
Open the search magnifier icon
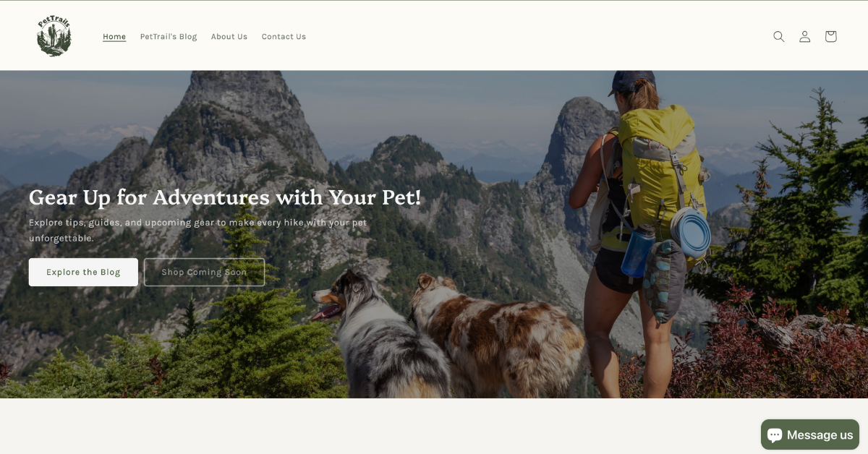click(x=778, y=36)
